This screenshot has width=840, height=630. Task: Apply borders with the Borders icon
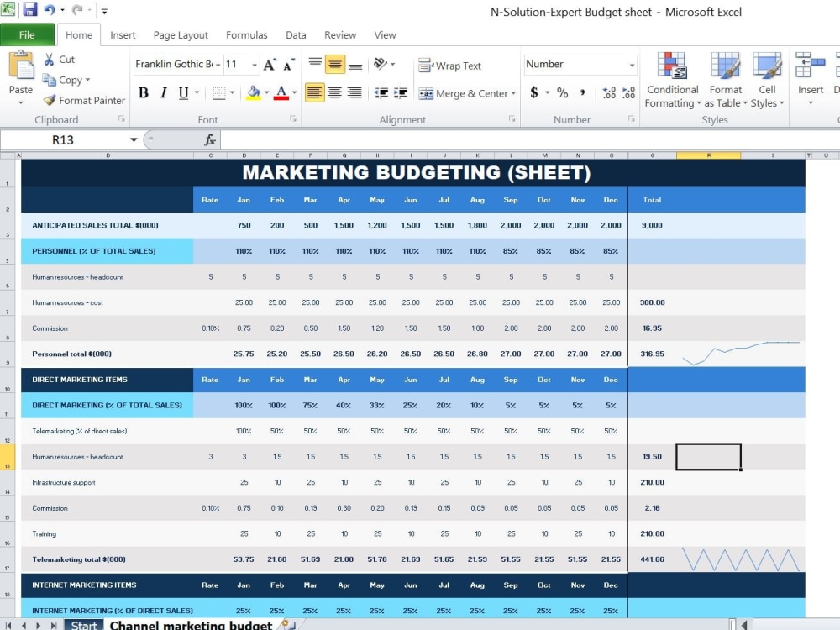(219, 93)
